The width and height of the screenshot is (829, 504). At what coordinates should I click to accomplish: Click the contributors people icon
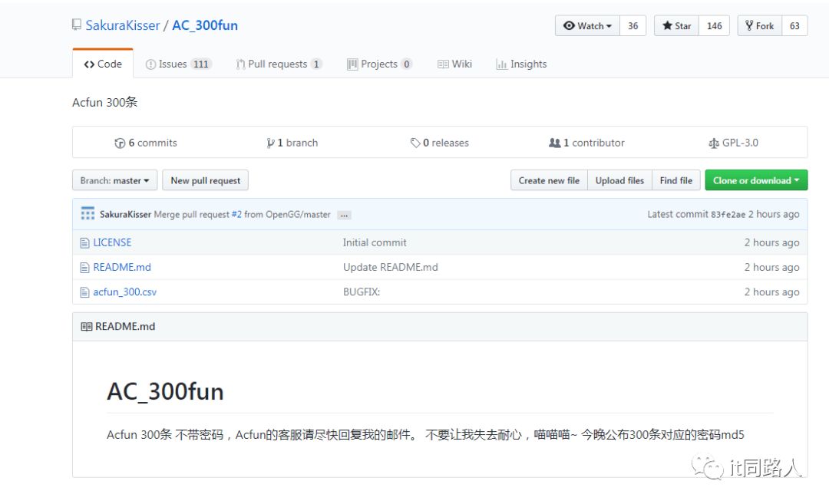[x=555, y=143]
